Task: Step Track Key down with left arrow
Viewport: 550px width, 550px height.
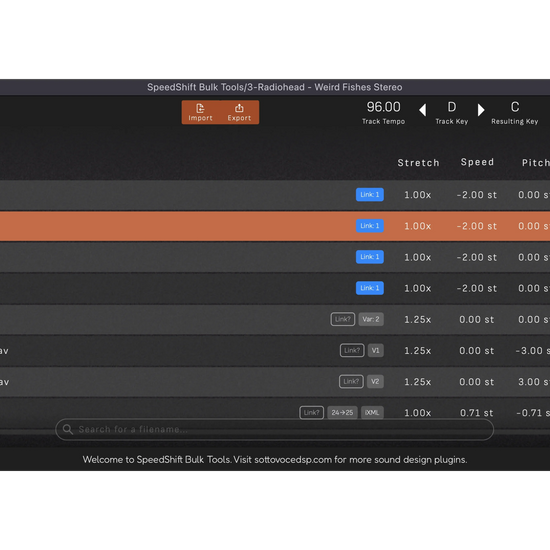Action: click(423, 110)
